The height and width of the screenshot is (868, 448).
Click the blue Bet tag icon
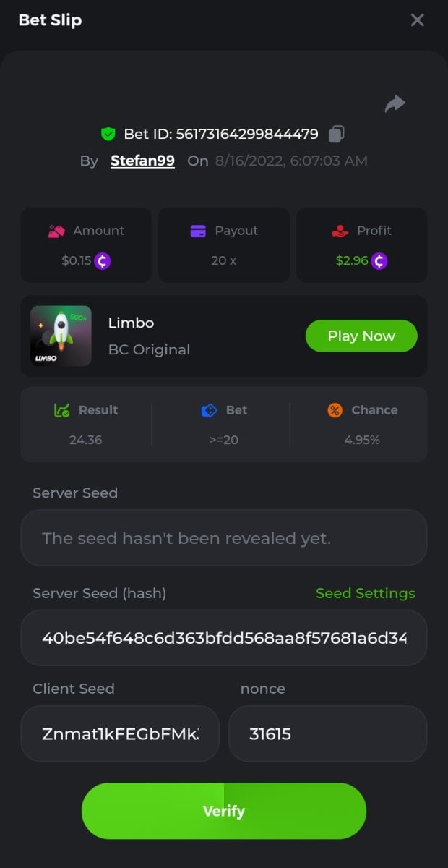pyautogui.click(x=209, y=410)
